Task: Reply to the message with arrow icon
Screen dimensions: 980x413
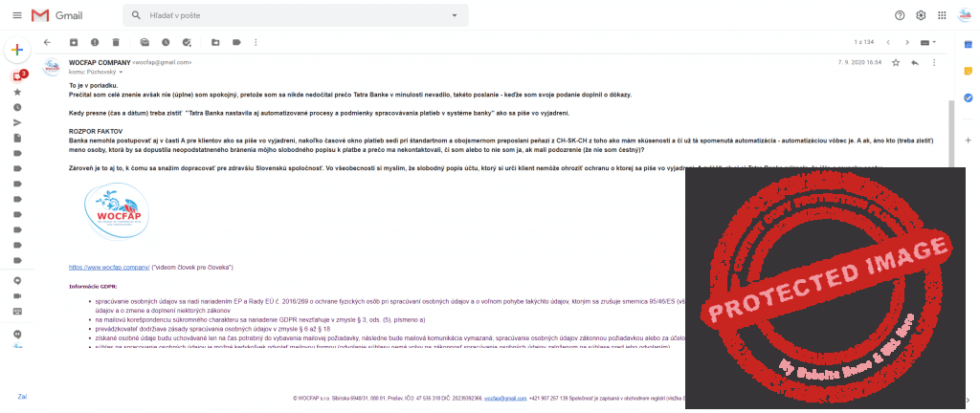Action: 915,62
